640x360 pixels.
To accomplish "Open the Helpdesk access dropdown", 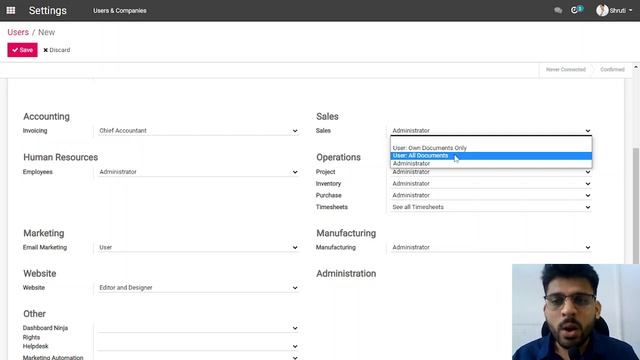I will pos(198,346).
